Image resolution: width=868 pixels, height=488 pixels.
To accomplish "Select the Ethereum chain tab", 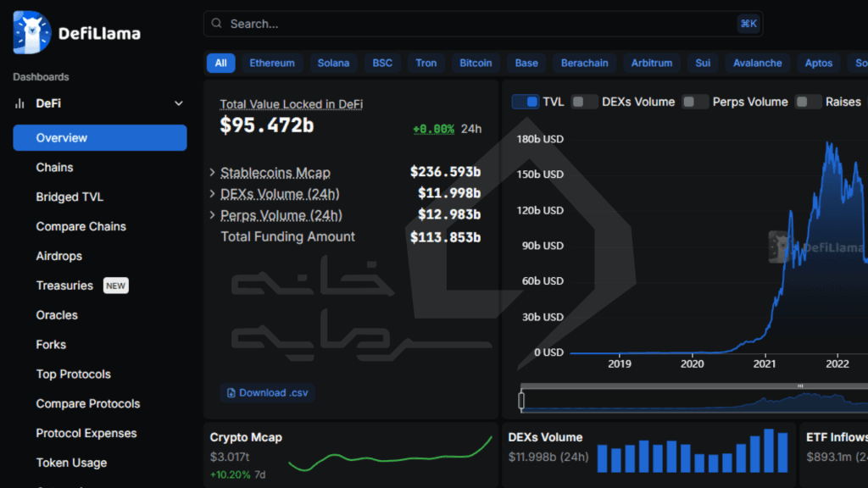I will point(272,63).
